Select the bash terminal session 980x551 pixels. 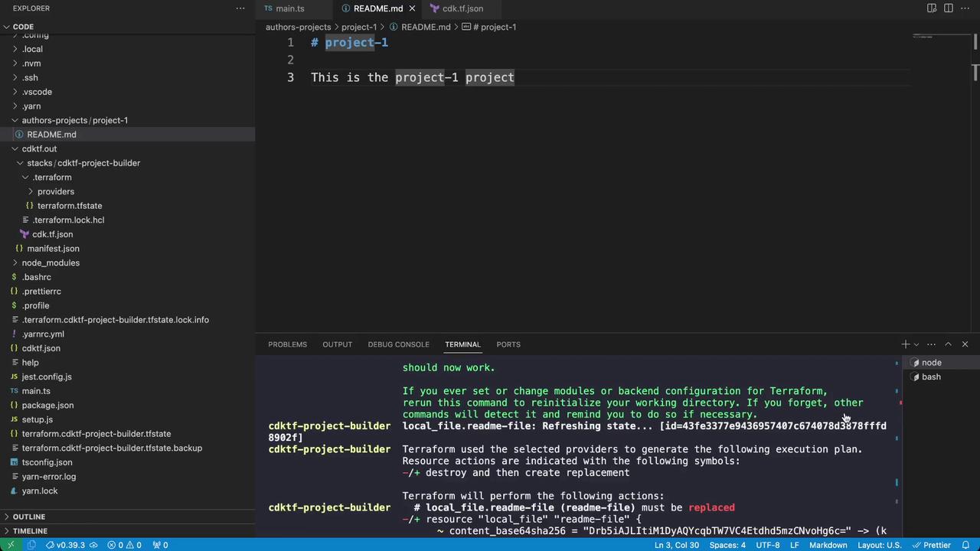click(940, 377)
